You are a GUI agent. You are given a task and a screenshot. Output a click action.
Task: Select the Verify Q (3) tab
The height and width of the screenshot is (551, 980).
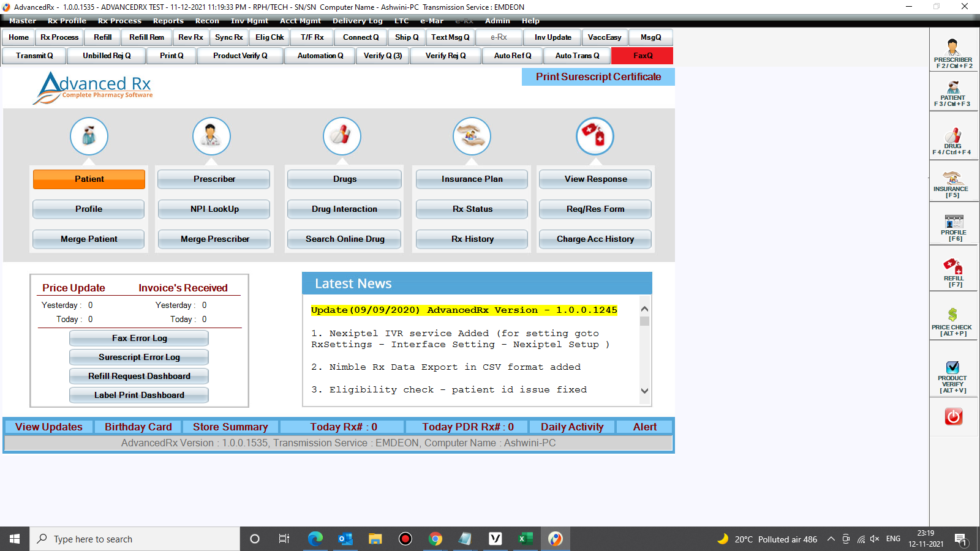[382, 56]
